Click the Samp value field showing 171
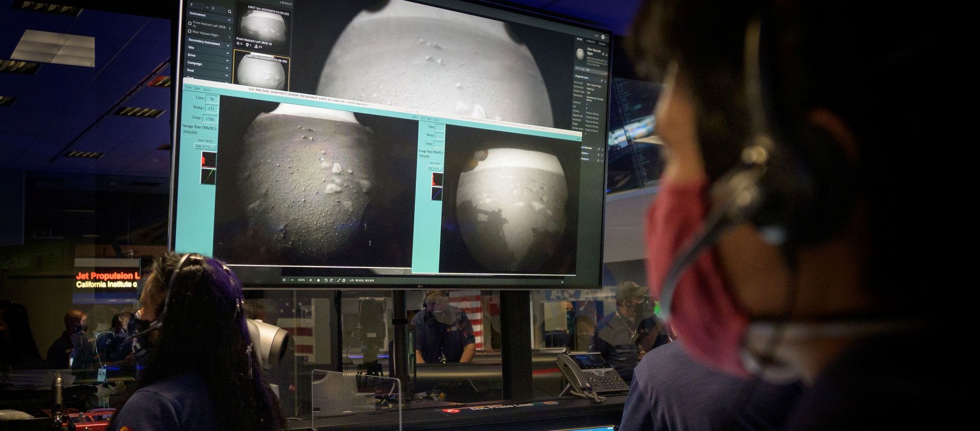Viewport: 980px width, 431px height. coord(211,109)
